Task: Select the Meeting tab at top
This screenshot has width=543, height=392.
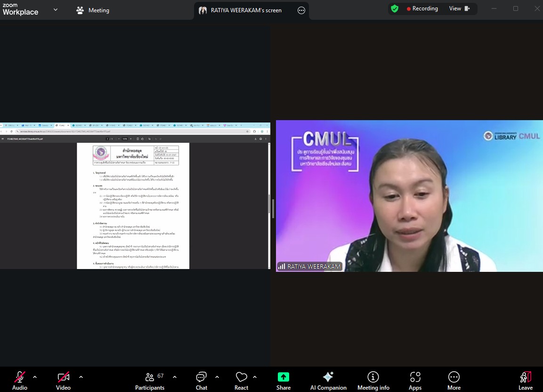Action: [x=93, y=10]
